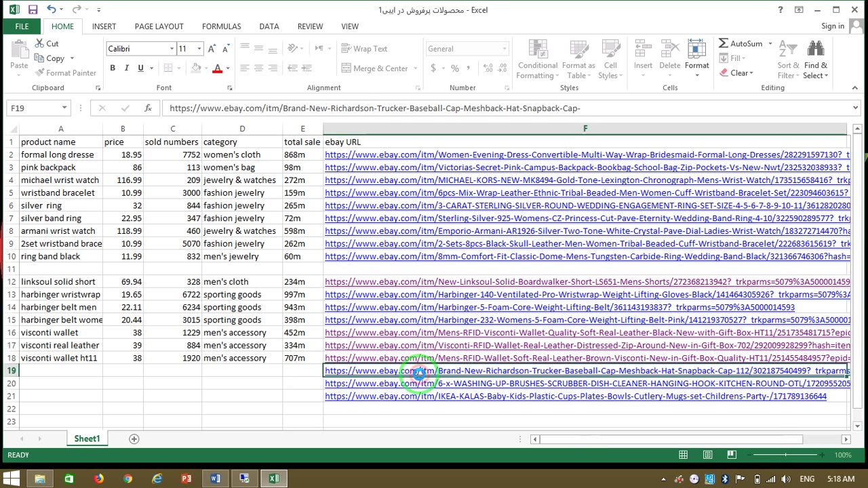Click the Increase Font Size icon
Screen dimensions: 868x488
212,49
